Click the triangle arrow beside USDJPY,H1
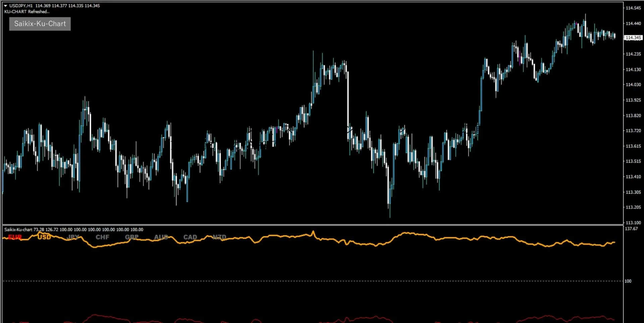This screenshot has height=323, width=644. pyautogui.click(x=6, y=6)
